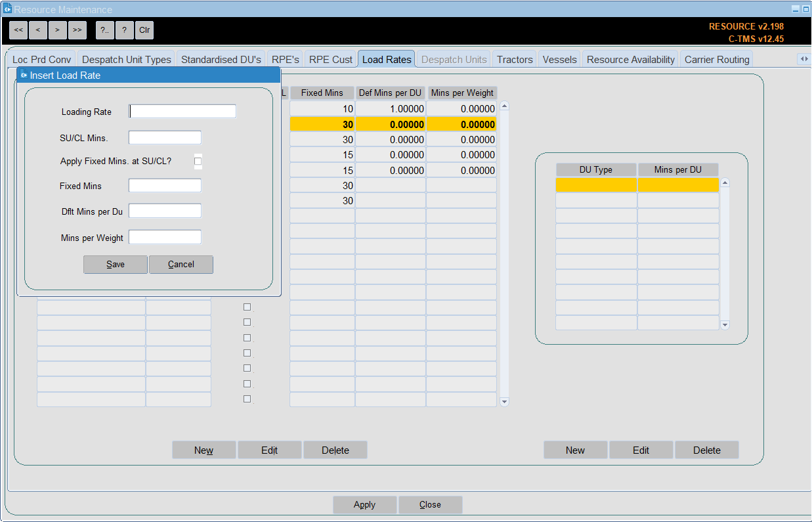812x522 pixels.
Task: Click the ?.. enter query toolbar button
Action: [x=105, y=30]
